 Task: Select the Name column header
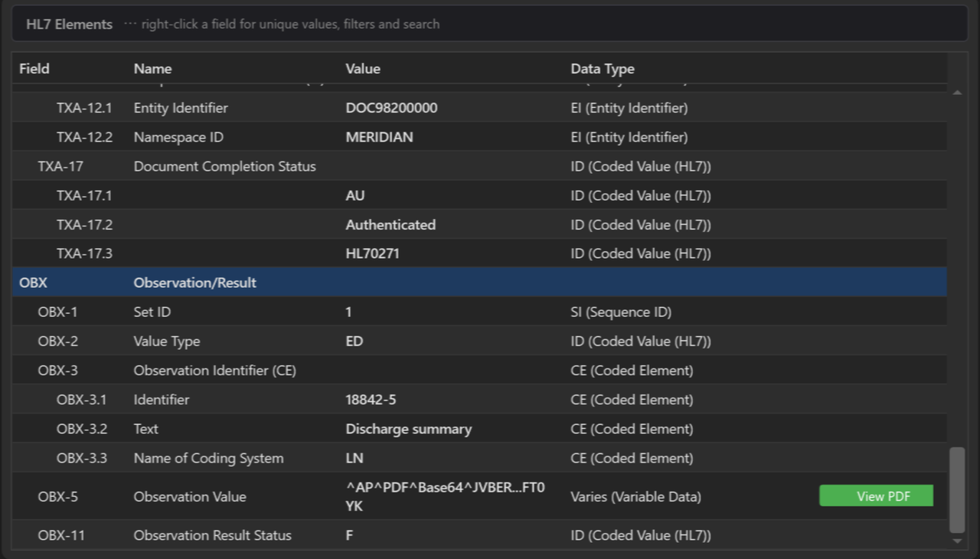point(153,68)
